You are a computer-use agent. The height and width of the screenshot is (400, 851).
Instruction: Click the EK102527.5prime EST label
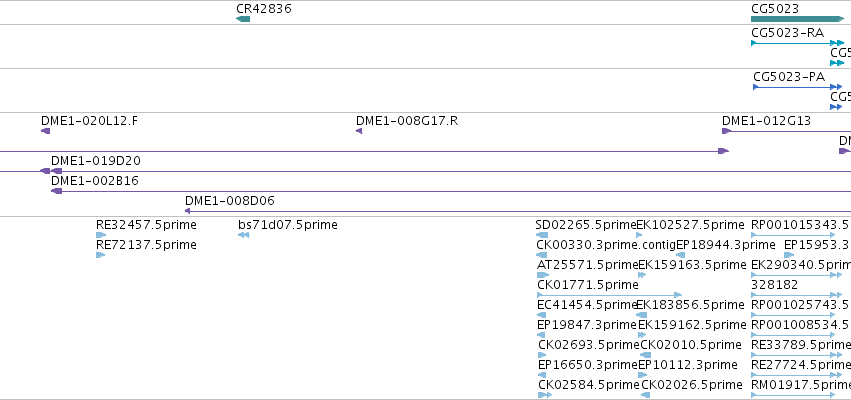coord(690,225)
